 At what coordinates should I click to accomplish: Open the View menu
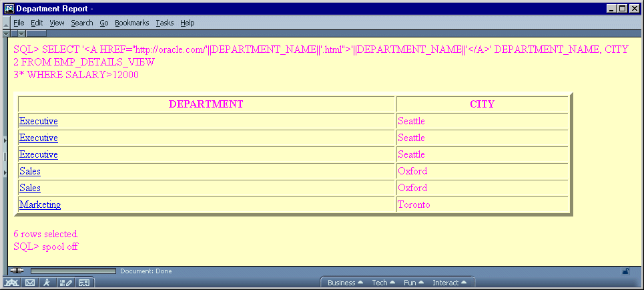[57, 23]
